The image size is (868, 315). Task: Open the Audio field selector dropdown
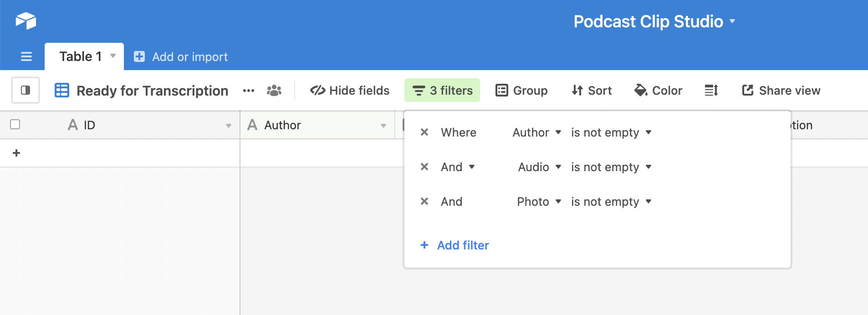coord(539,167)
